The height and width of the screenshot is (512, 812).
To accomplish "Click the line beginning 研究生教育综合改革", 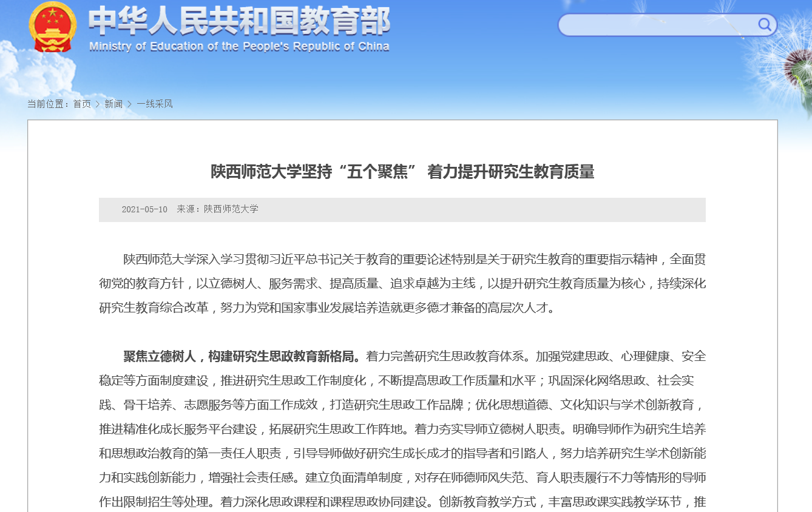I will click(x=327, y=308).
